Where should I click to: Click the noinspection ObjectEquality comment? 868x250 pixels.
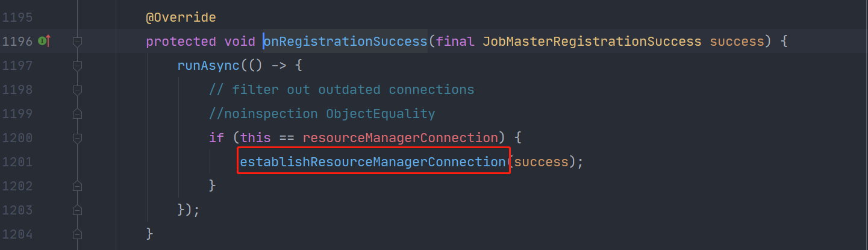pos(322,114)
